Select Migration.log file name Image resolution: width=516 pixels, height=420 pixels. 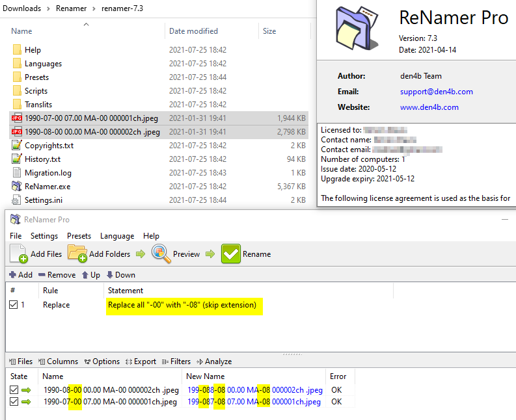(x=48, y=173)
